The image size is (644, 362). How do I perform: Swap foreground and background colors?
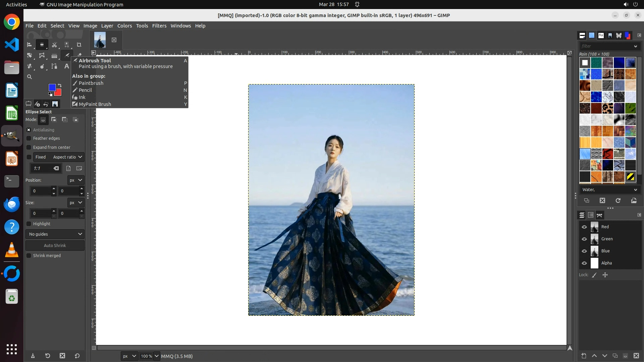60,85
